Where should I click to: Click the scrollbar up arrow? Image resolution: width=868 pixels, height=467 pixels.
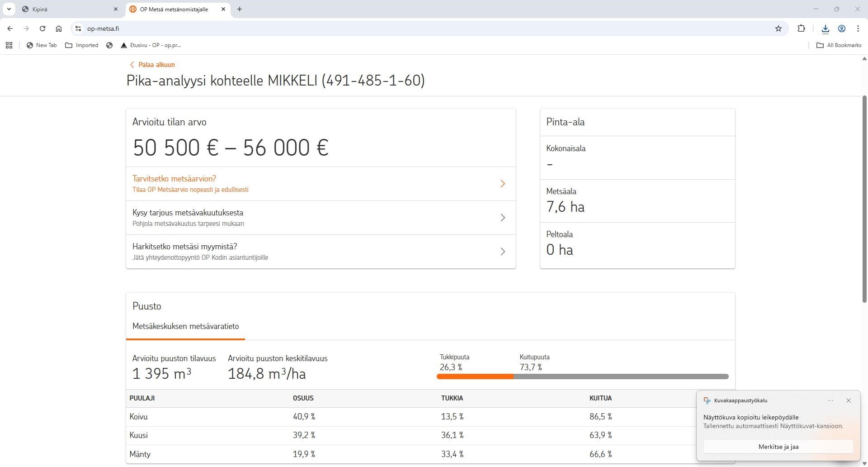[864, 58]
